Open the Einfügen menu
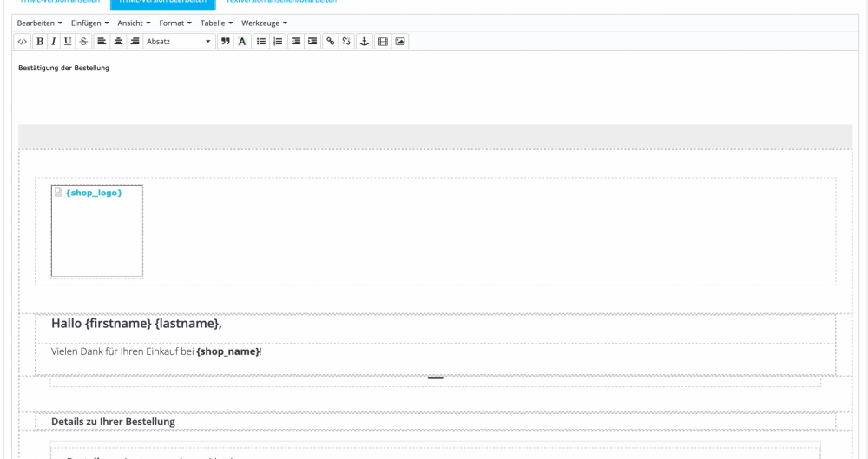The height and width of the screenshot is (459, 868). (x=89, y=23)
